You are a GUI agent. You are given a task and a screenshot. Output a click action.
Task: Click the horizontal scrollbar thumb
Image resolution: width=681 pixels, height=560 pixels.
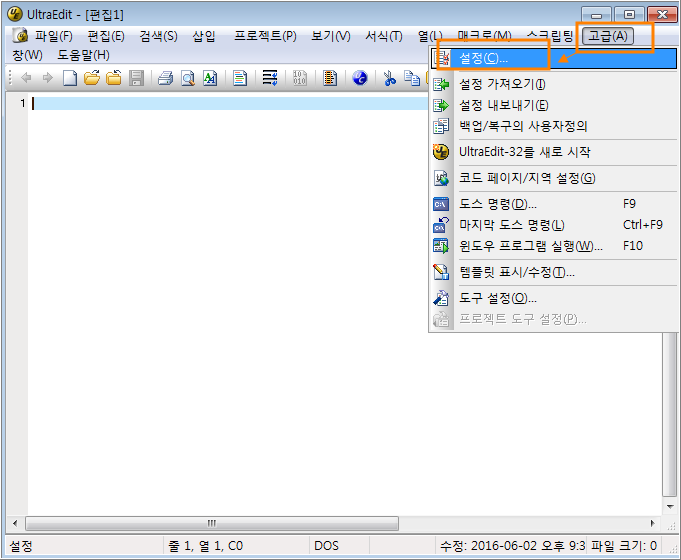point(212,523)
